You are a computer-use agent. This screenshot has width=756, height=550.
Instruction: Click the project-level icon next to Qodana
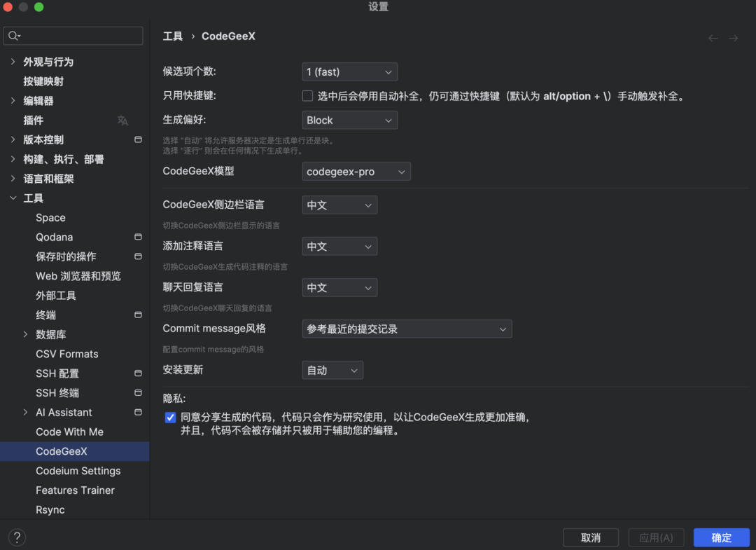click(138, 237)
